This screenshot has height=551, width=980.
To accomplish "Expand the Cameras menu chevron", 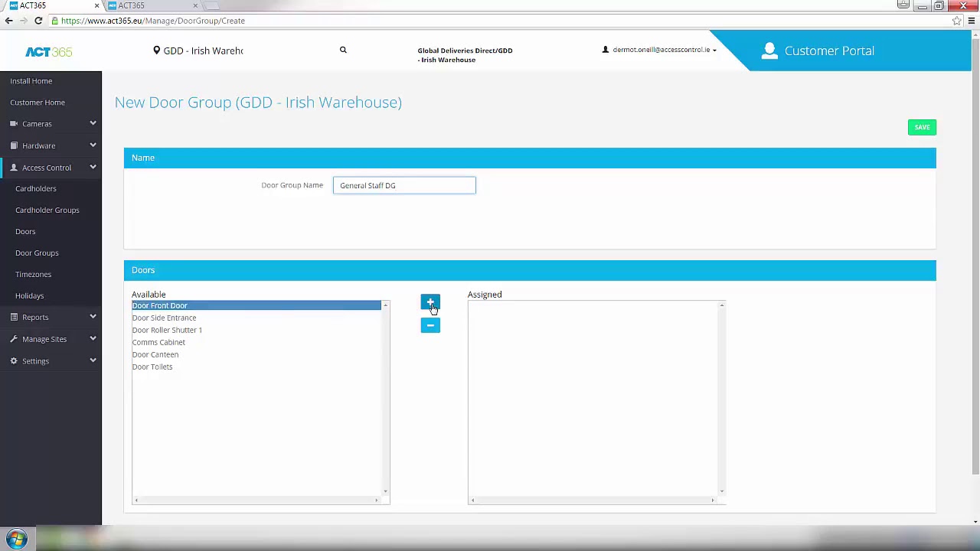I will point(93,123).
